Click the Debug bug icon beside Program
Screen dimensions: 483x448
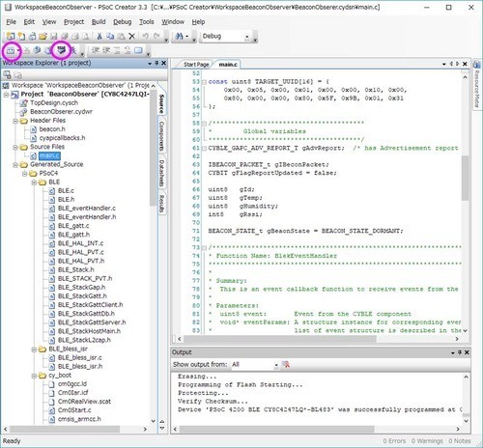coord(72,50)
